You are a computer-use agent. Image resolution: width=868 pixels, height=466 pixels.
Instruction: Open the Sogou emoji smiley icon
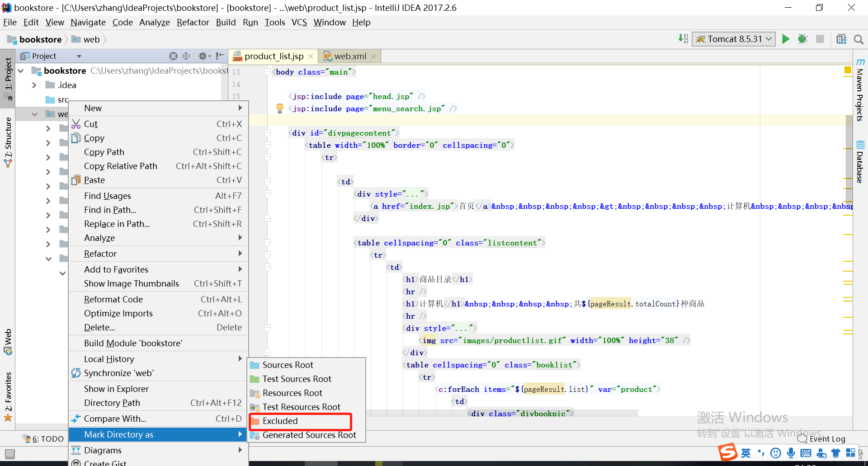click(776, 453)
